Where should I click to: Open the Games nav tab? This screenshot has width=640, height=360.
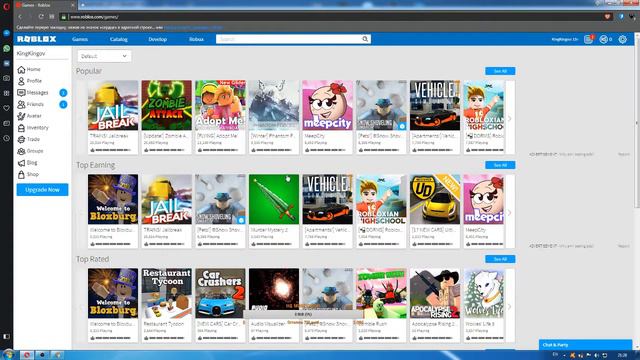[x=80, y=39]
